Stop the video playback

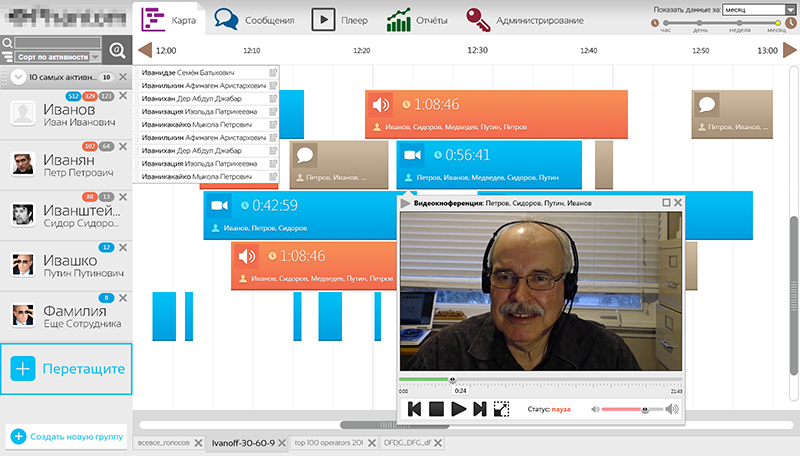[x=436, y=409]
